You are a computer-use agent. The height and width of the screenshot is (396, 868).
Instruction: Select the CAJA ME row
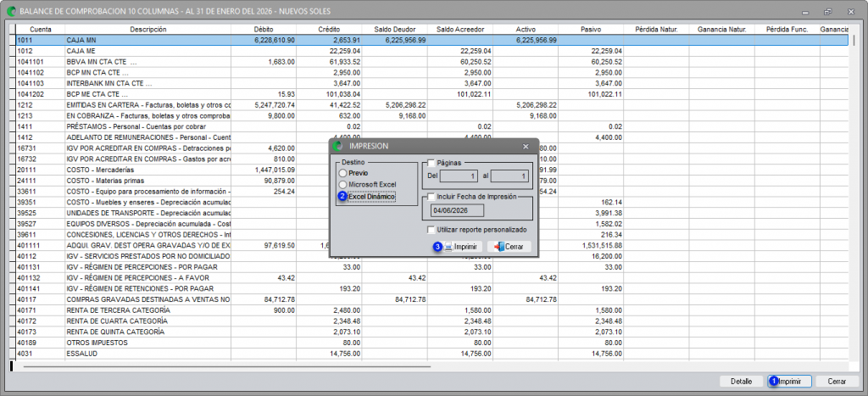point(431,51)
